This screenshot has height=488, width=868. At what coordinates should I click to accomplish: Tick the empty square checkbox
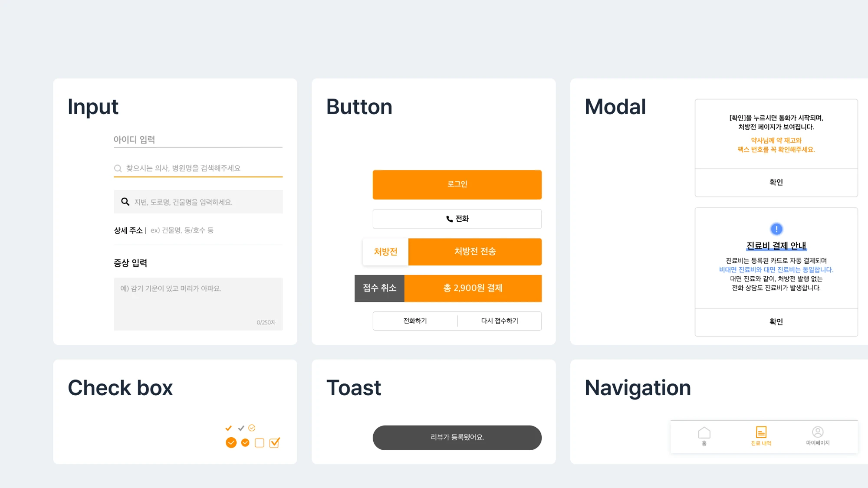pos(260,442)
